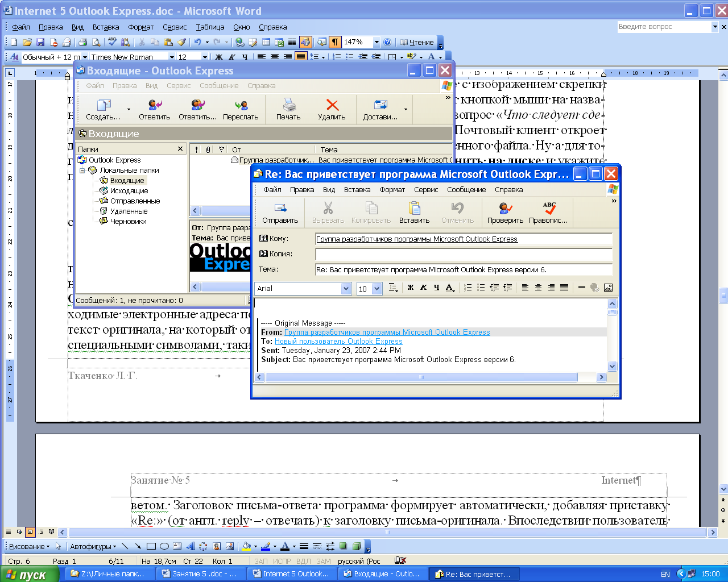Select the Oval tool in Drawing toolbar

point(164,546)
